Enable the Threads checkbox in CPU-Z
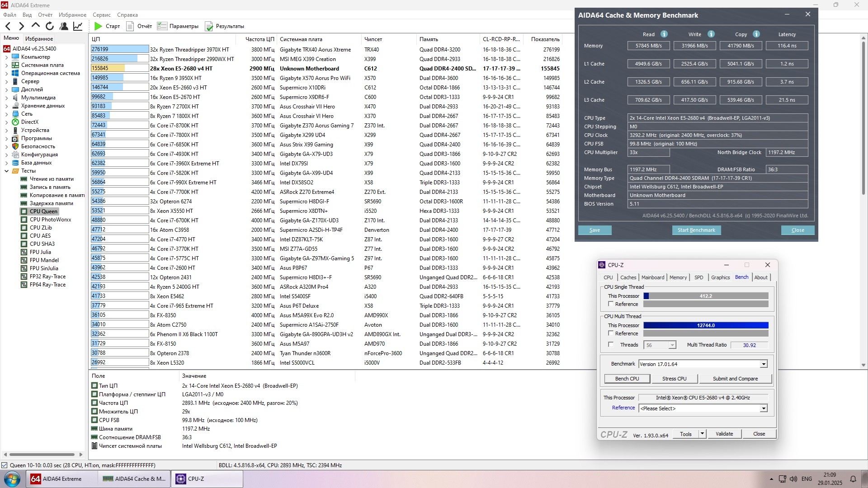This screenshot has height=488, width=868. (x=611, y=345)
